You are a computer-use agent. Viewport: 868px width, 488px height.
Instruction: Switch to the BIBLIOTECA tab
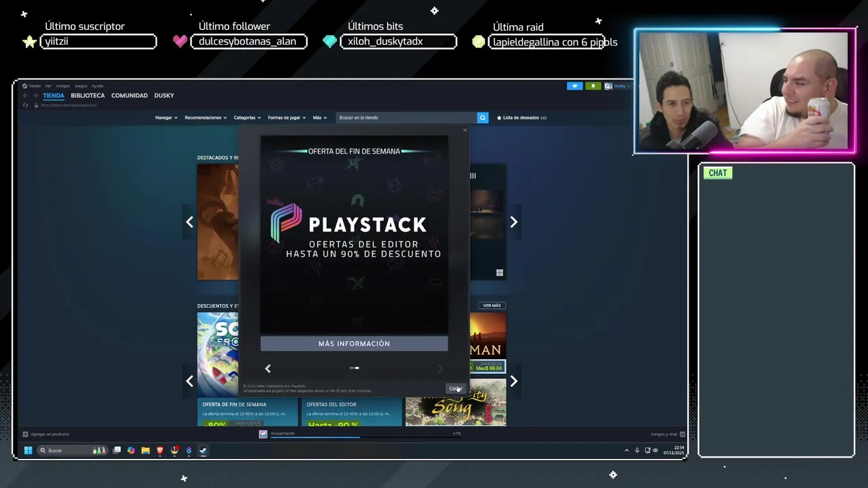coord(87,96)
